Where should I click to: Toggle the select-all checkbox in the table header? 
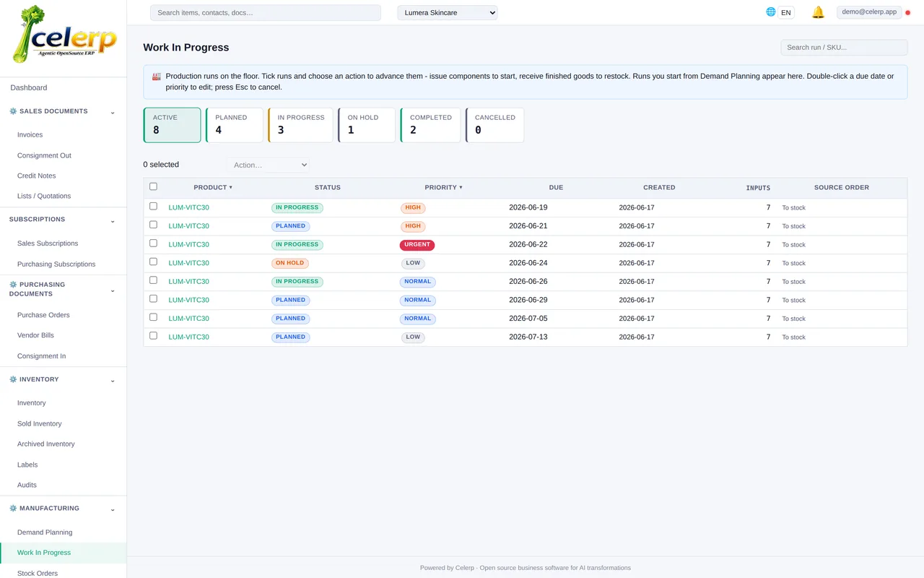tap(153, 186)
